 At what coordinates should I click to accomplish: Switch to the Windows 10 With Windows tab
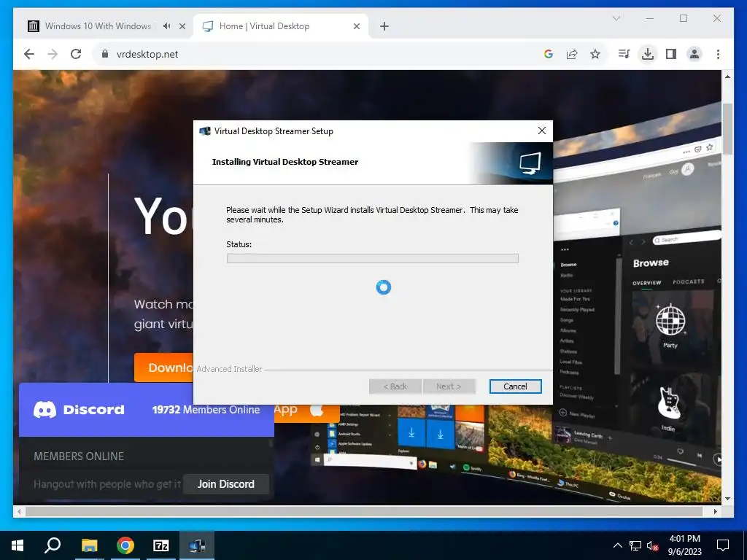98,26
